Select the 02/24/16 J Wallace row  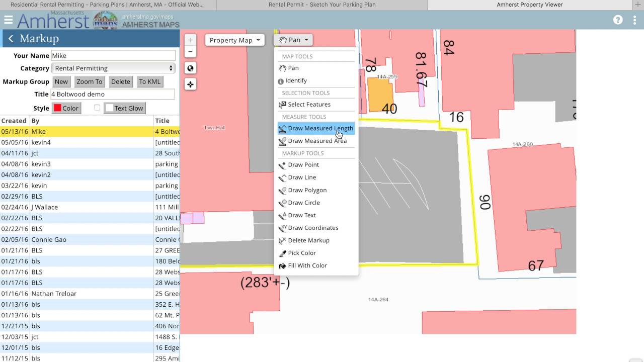[x=90, y=207]
